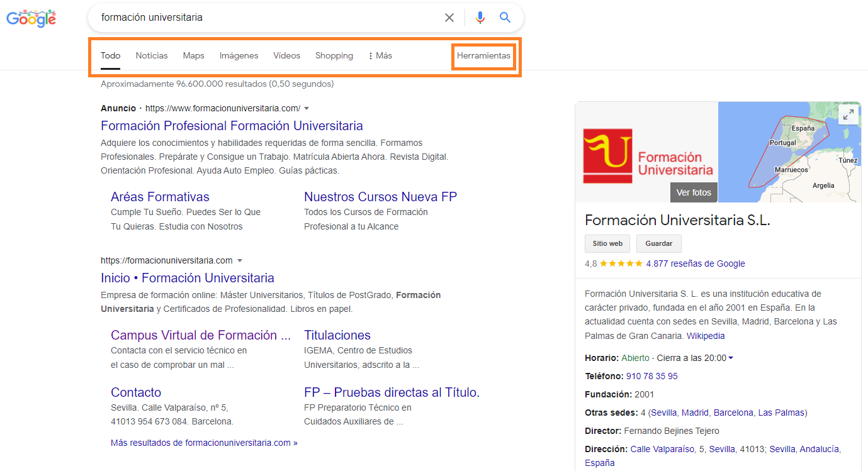Screen dimensions: 868x471
Task: Open Campus Virtual de Formación link
Action: click(201, 335)
